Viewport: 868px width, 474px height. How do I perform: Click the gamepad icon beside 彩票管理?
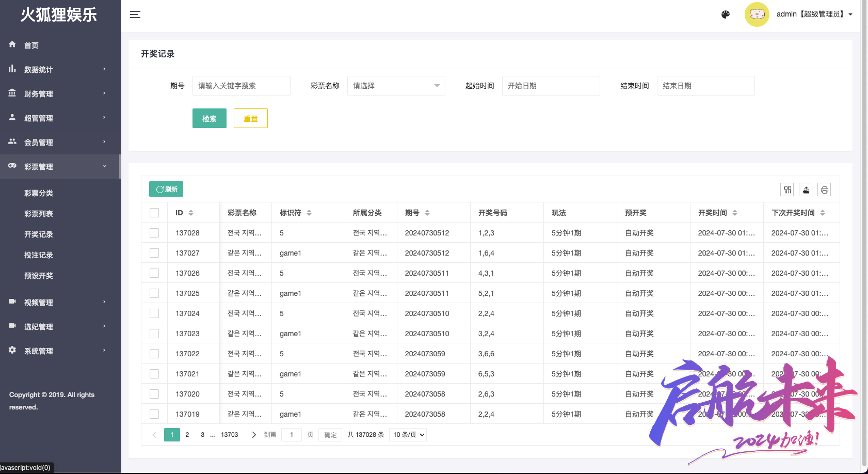coord(12,166)
